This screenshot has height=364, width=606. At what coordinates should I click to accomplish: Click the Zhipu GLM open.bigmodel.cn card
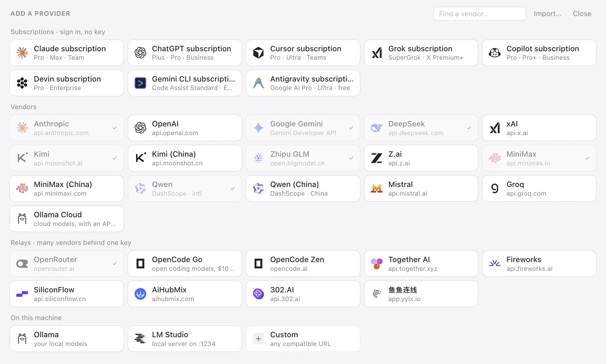tap(303, 158)
